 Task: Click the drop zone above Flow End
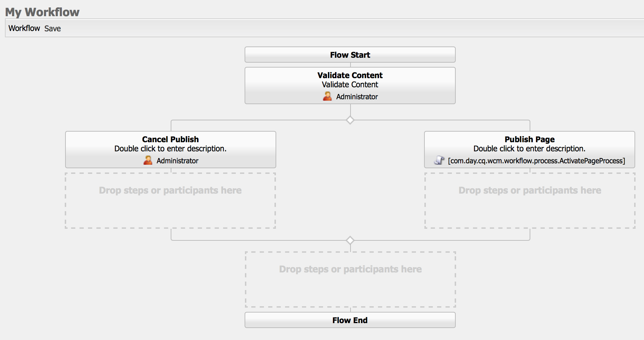tap(350, 279)
